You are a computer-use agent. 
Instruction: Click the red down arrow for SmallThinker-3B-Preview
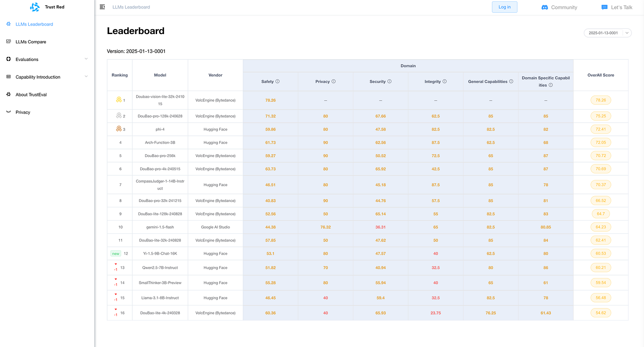(116, 279)
